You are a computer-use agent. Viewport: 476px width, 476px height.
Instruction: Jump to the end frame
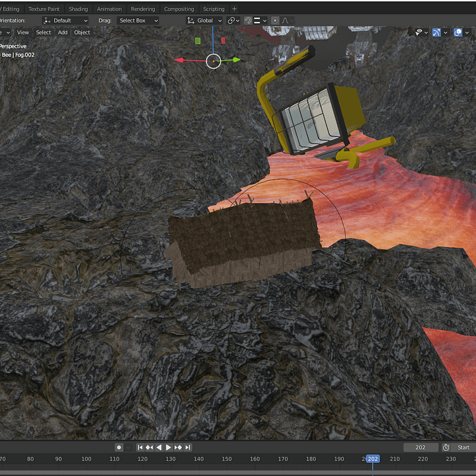pos(188,447)
